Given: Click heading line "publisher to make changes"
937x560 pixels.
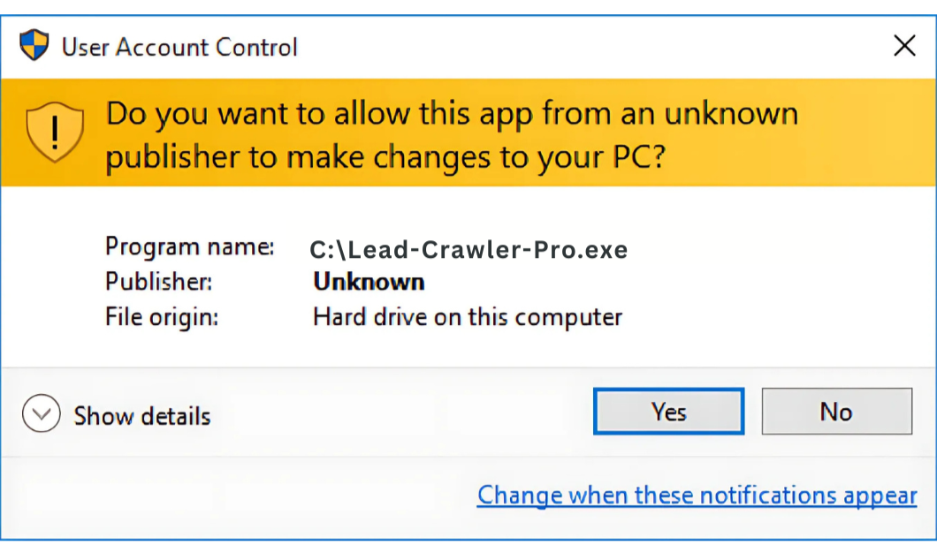Looking at the screenshot, I should pyautogui.click(x=385, y=157).
